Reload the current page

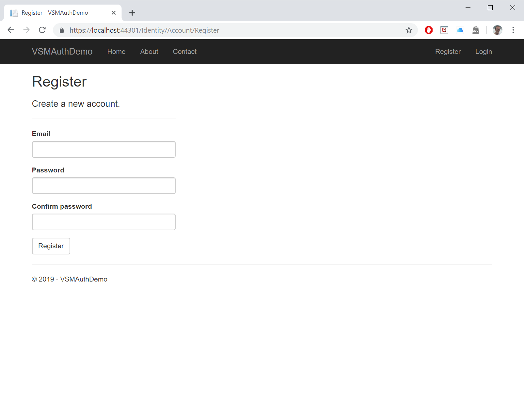[x=42, y=30]
